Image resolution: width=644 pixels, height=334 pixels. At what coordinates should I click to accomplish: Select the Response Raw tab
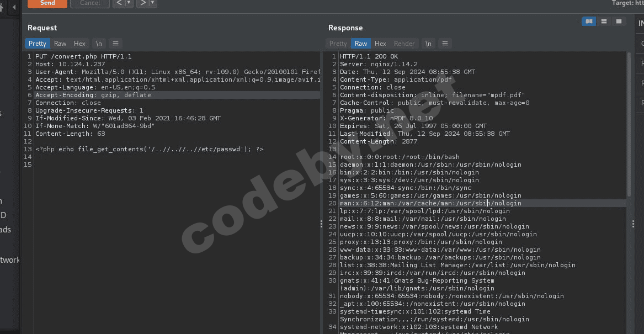tap(361, 44)
